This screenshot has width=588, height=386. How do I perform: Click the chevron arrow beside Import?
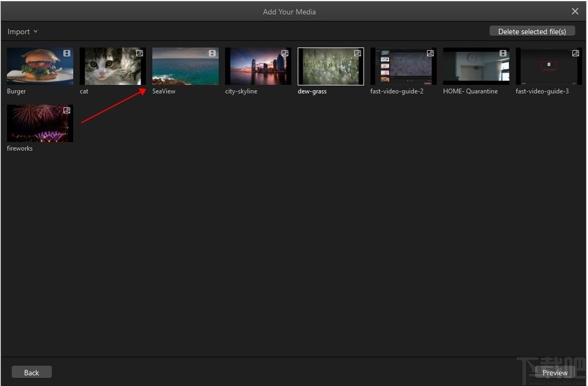point(36,31)
